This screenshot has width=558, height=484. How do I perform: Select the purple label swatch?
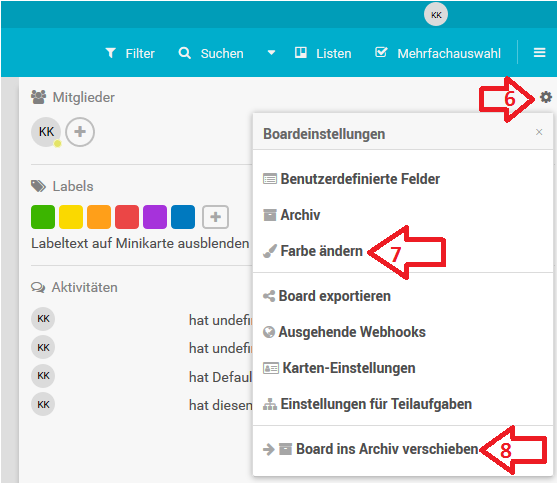tap(155, 217)
